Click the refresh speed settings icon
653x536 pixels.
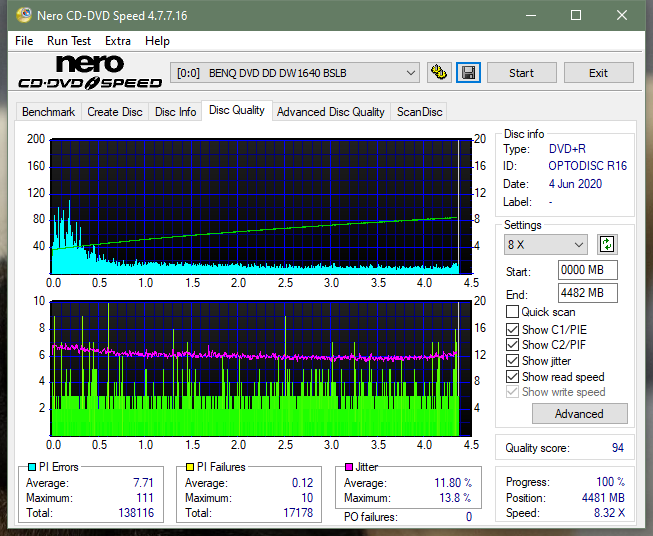pos(607,244)
